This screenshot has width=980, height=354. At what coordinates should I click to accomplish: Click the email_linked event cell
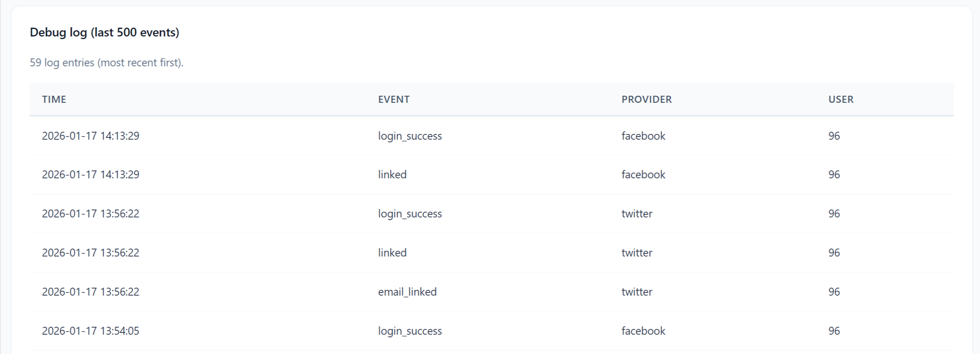pos(407,292)
